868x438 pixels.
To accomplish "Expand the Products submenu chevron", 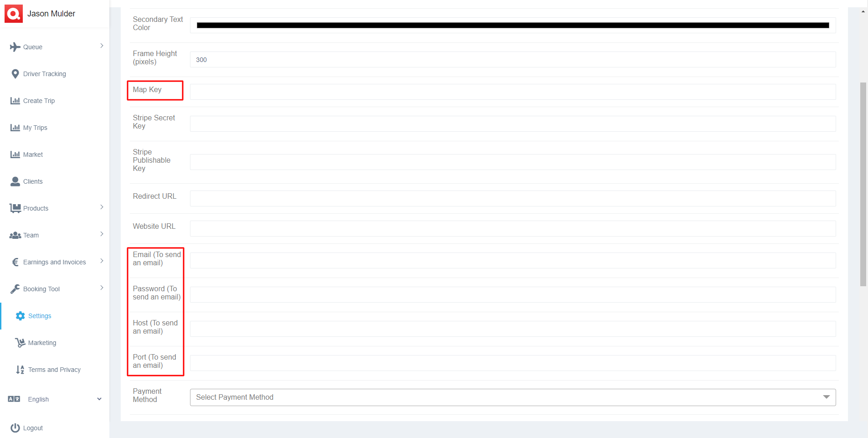I will click(102, 207).
